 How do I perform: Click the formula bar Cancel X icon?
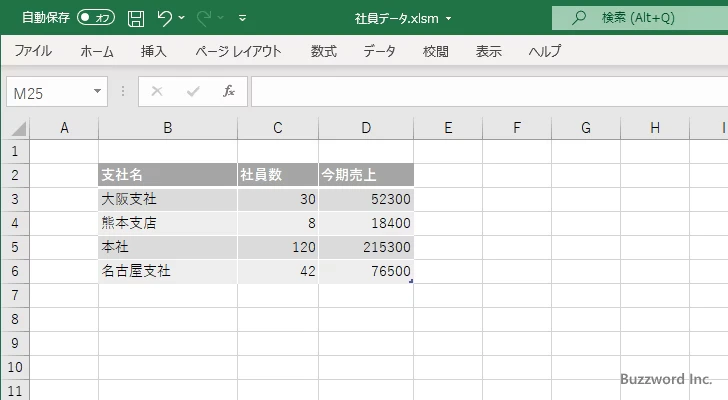[x=157, y=91]
